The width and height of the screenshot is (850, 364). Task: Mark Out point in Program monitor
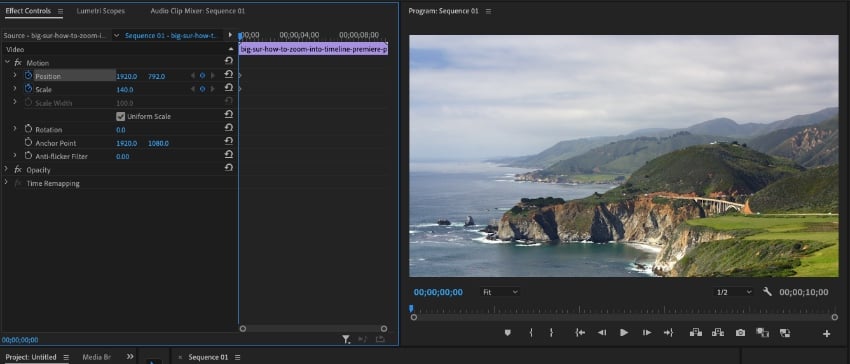coord(551,333)
